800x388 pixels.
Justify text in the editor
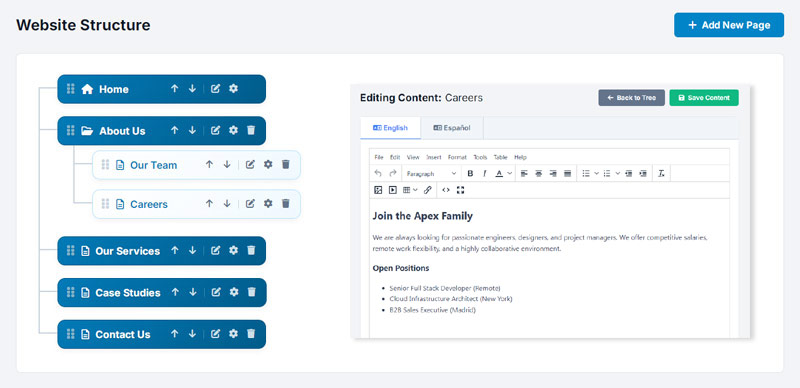(x=567, y=174)
